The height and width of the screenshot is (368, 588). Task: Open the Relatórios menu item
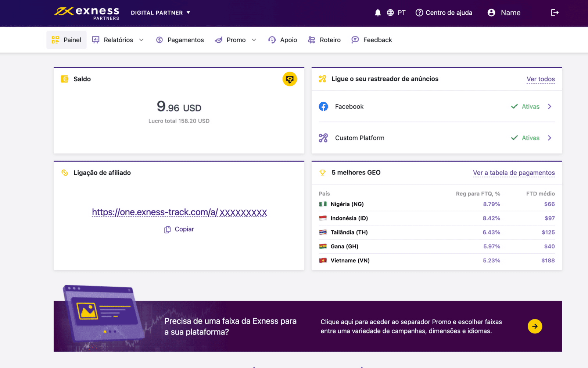118,40
